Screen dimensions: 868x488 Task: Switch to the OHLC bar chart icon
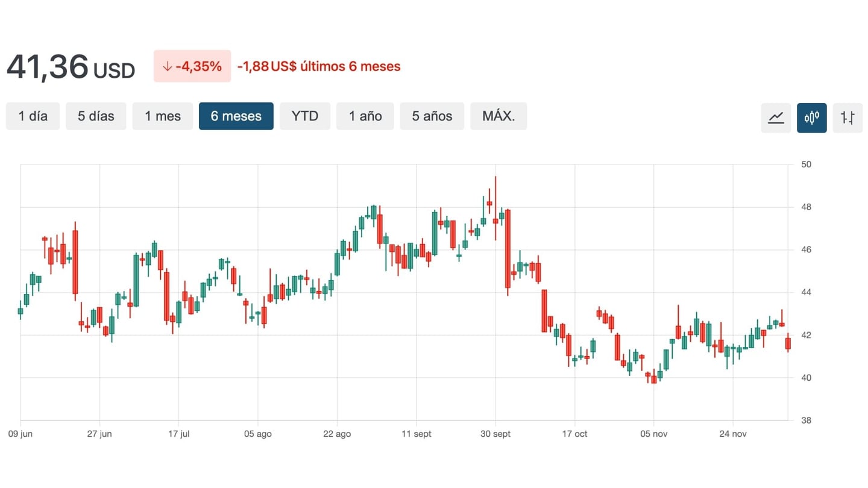click(x=848, y=118)
